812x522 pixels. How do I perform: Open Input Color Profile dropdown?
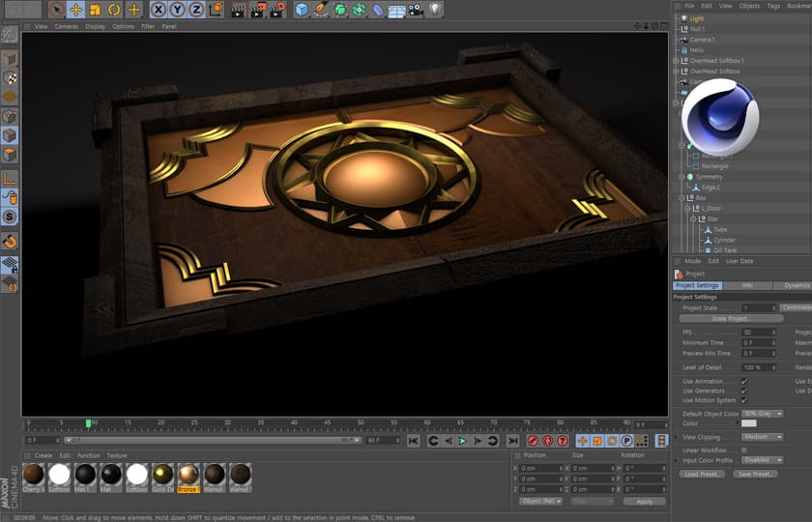pos(763,460)
